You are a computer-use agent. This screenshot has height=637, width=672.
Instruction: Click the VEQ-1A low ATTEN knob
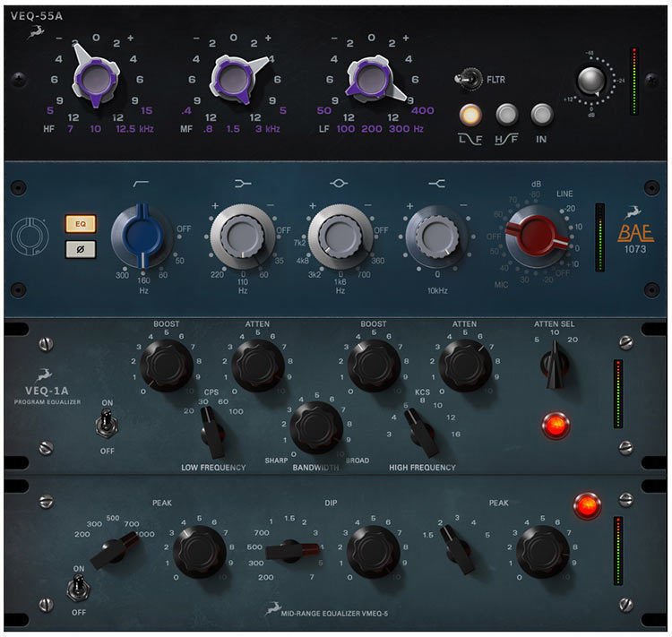tap(257, 366)
